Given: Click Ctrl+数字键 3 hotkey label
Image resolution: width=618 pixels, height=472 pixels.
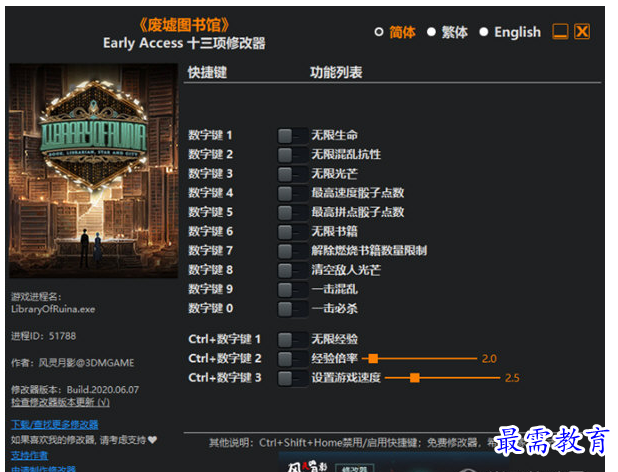Looking at the screenshot, I should pyautogui.click(x=225, y=378).
